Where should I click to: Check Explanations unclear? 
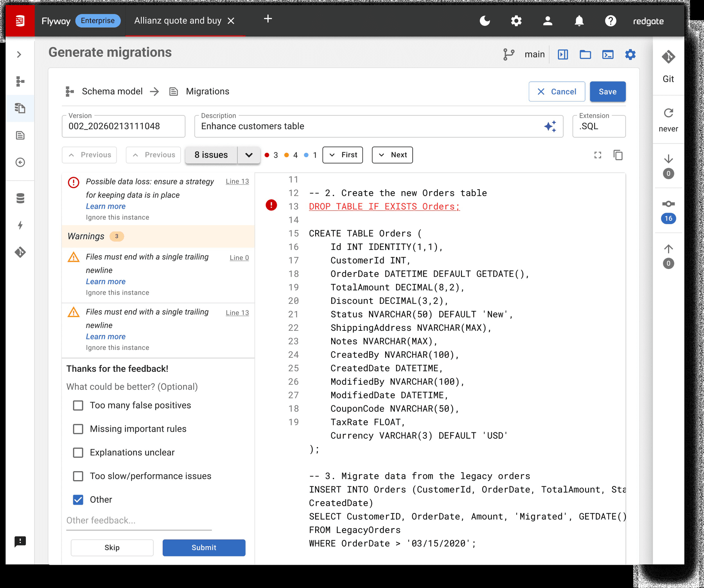click(x=78, y=452)
